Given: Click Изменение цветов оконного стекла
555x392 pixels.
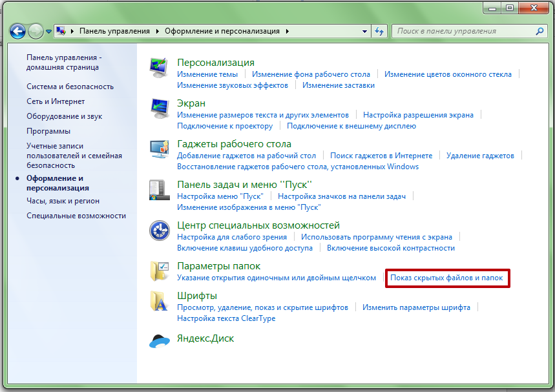Looking at the screenshot, I should (x=448, y=74).
